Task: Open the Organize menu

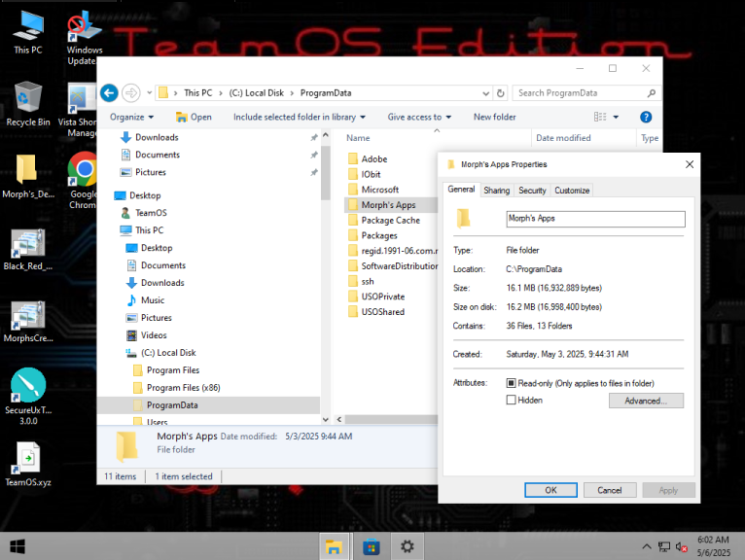Action: pos(131,117)
